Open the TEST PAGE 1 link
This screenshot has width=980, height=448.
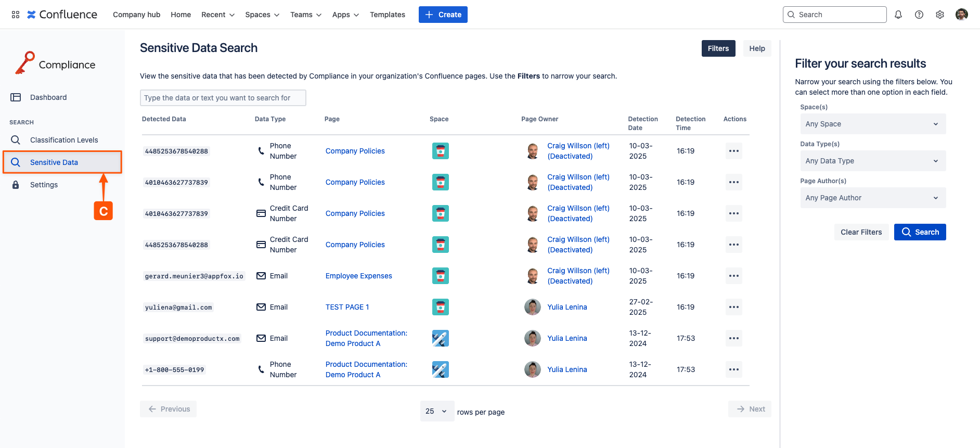click(x=347, y=307)
